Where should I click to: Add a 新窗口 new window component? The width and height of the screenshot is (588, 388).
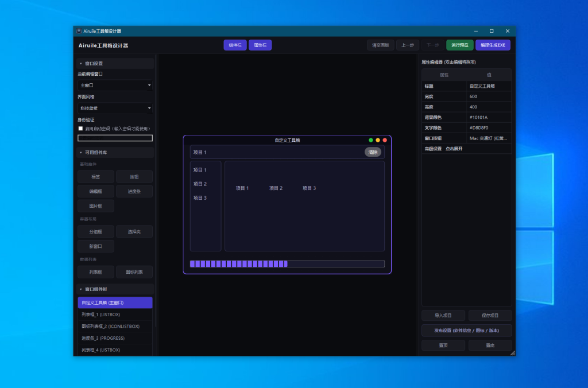click(96, 246)
